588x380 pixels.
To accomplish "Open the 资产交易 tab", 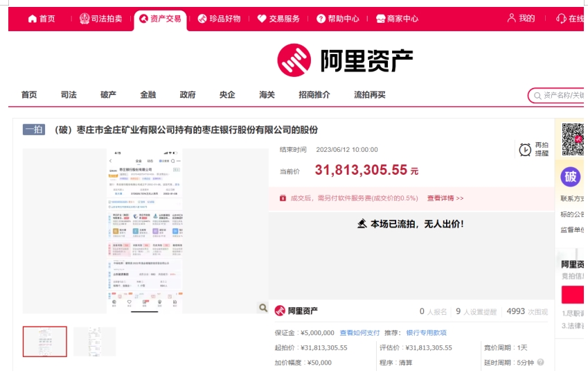I will pos(161,19).
